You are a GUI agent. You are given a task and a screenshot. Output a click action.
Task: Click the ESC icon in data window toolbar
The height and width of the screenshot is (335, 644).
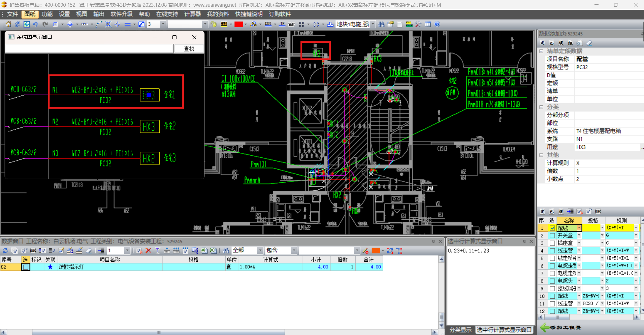(33, 251)
